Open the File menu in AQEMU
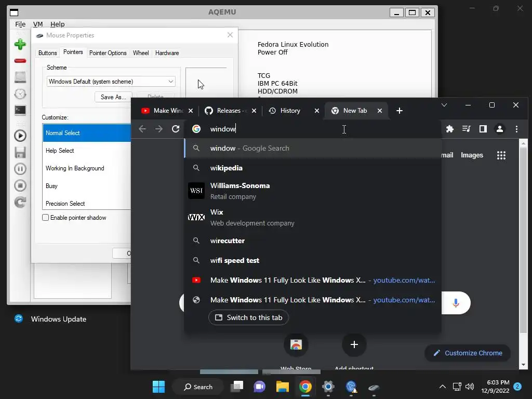The image size is (532, 399). click(x=20, y=24)
